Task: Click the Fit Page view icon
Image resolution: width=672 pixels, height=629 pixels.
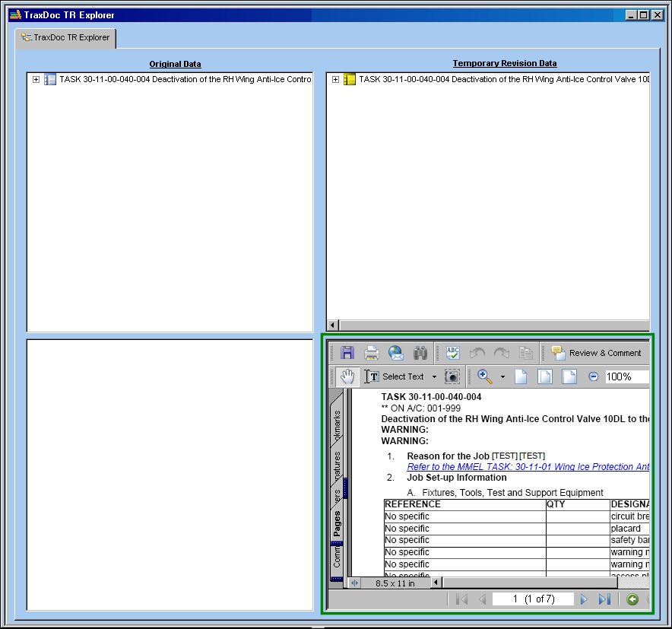Action: (x=545, y=376)
